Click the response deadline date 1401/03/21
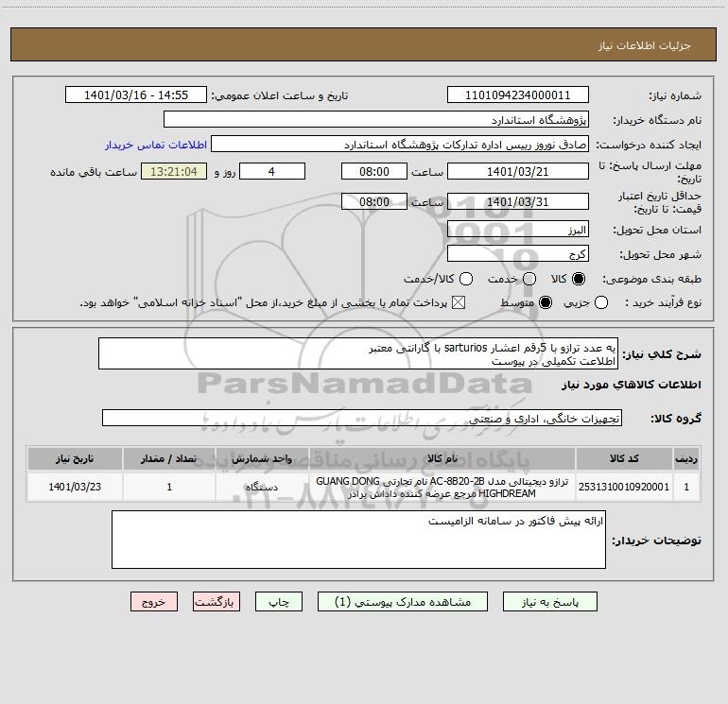Viewport: 728px width, 704px height. [x=518, y=171]
